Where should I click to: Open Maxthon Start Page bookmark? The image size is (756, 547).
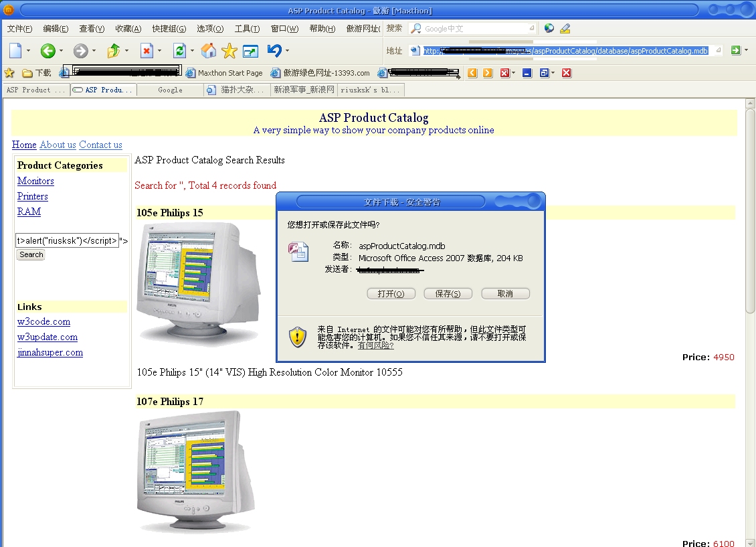225,73
